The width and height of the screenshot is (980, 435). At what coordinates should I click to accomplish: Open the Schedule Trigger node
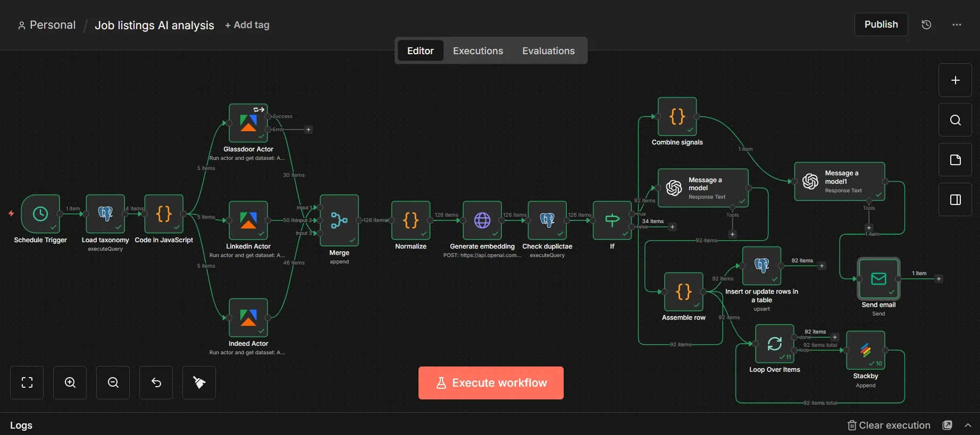click(x=40, y=214)
